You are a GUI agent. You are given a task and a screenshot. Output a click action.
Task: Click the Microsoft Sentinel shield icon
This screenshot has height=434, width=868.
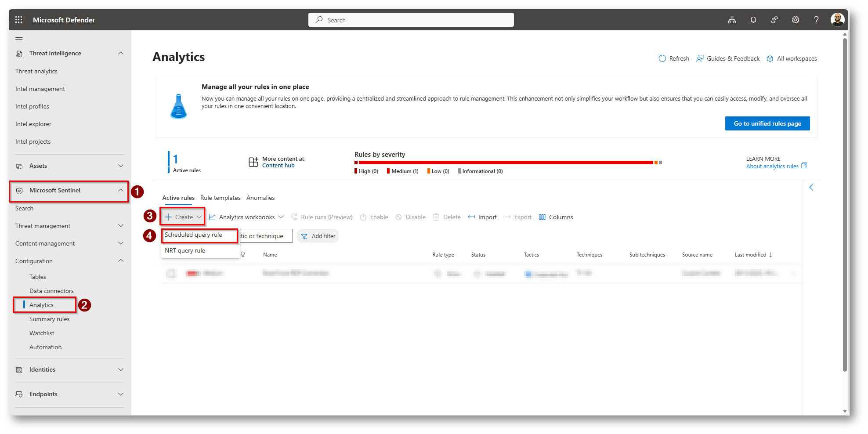tap(19, 191)
